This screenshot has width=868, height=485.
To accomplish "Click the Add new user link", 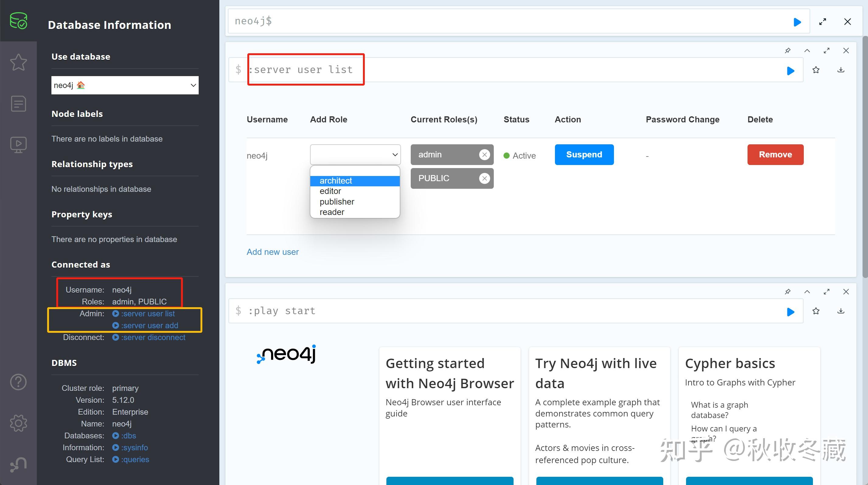I will click(273, 252).
